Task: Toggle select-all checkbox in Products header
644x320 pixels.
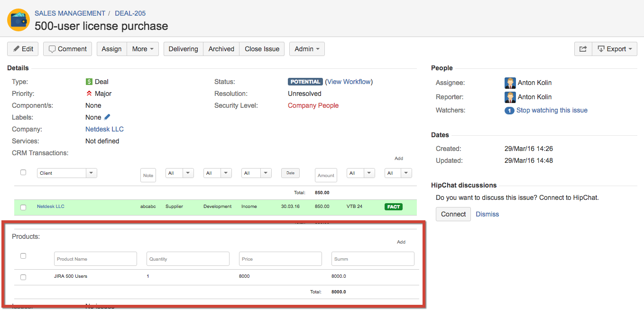Action: (x=23, y=256)
